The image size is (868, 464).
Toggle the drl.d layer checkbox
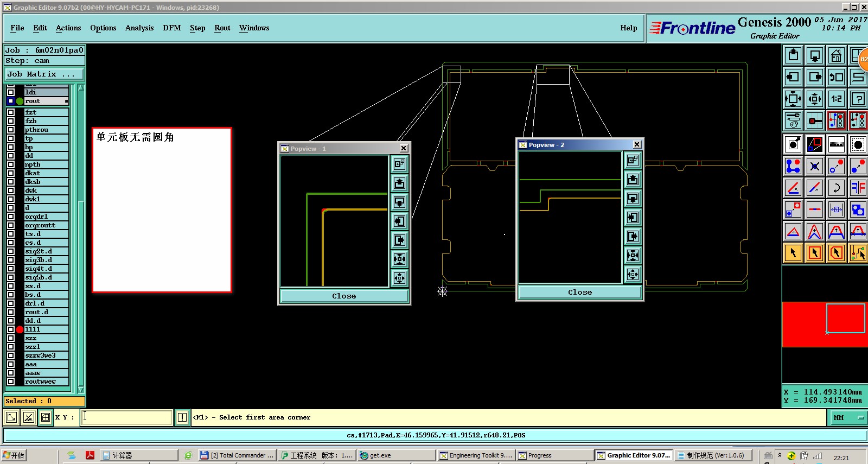[x=11, y=303]
